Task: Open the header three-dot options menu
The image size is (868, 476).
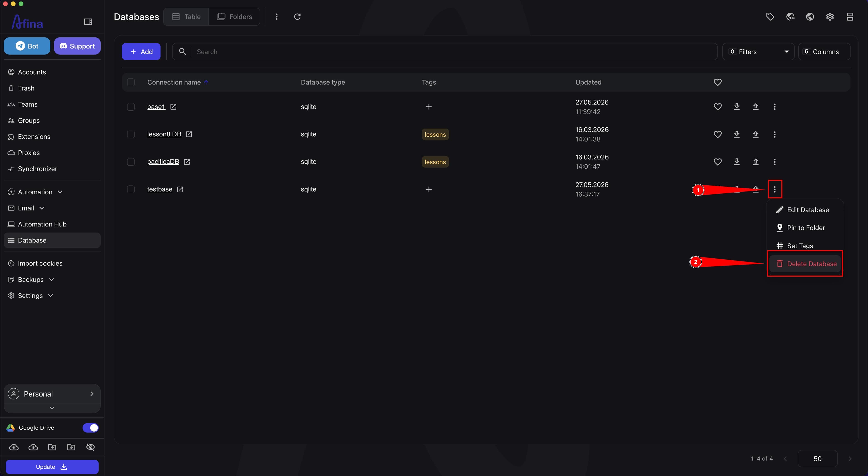Action: tap(277, 16)
